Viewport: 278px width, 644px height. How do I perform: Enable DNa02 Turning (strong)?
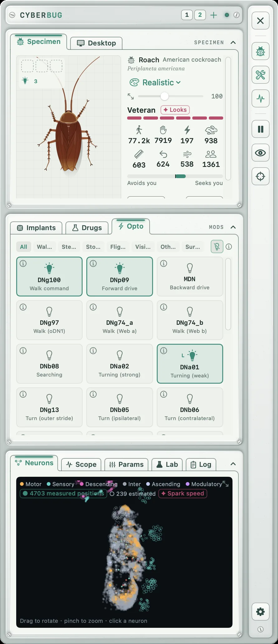[x=120, y=364]
